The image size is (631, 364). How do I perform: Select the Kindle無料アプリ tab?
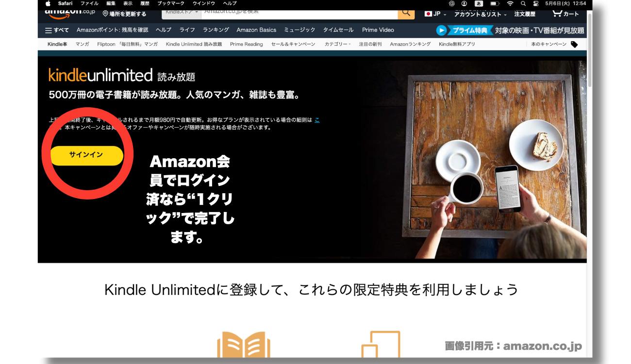tap(457, 44)
